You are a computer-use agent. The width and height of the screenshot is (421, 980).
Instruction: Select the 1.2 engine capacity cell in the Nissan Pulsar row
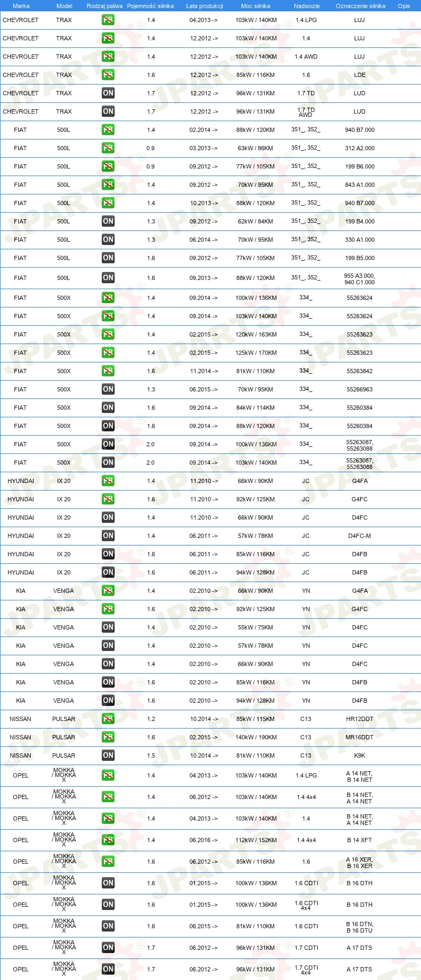pyautogui.click(x=151, y=719)
